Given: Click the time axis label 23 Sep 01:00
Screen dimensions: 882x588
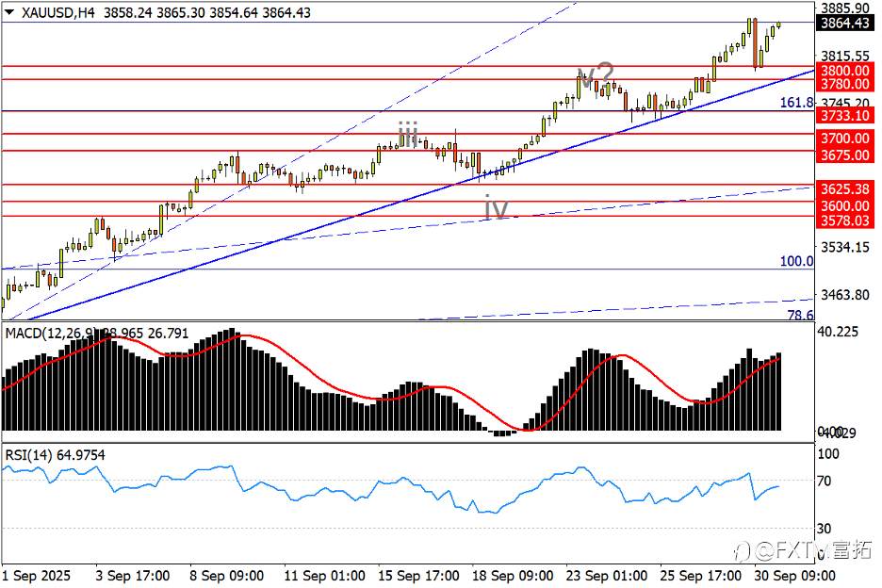Looking at the screenshot, I should pos(607,576).
